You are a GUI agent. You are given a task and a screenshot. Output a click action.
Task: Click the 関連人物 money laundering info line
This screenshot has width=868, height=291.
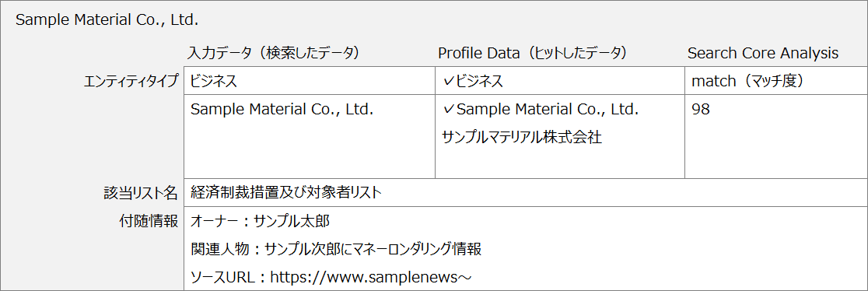tap(335, 250)
